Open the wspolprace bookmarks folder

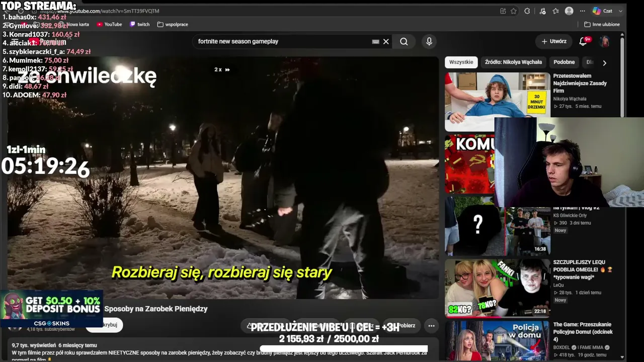pyautogui.click(x=173, y=24)
